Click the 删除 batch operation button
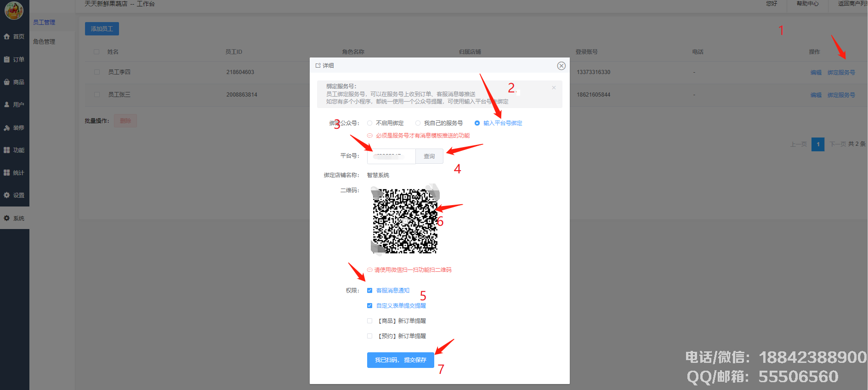Viewport: 868px width, 390px height. tap(125, 120)
